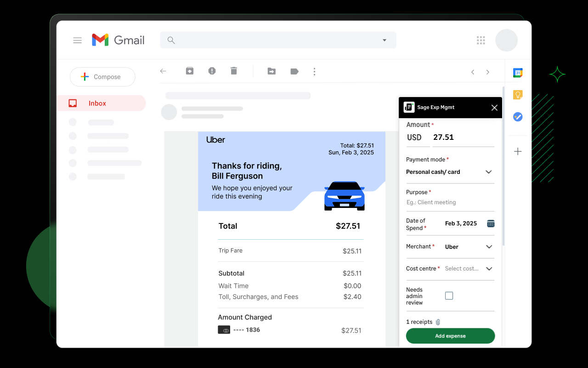Click the Uber logo in the email
The width and height of the screenshot is (588, 368).
click(215, 140)
